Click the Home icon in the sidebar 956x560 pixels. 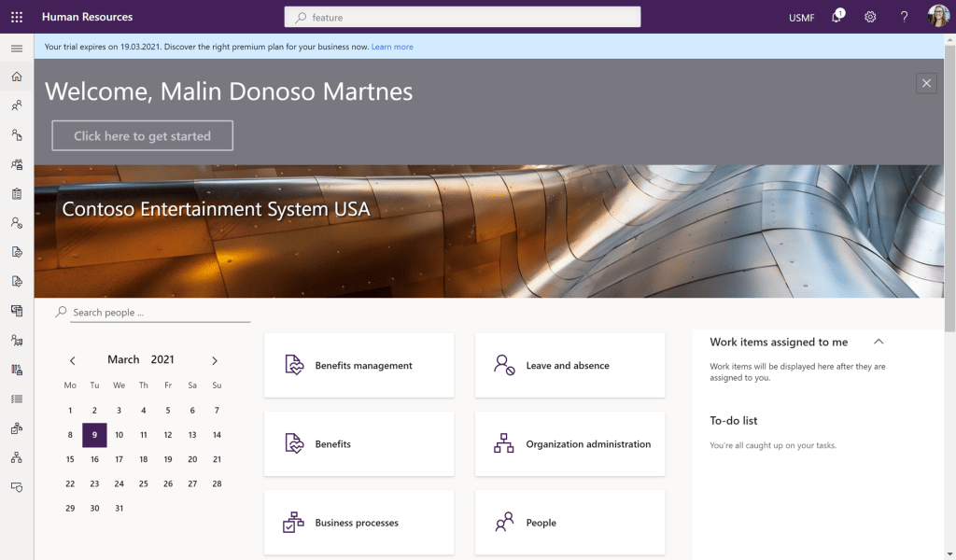coord(17,77)
